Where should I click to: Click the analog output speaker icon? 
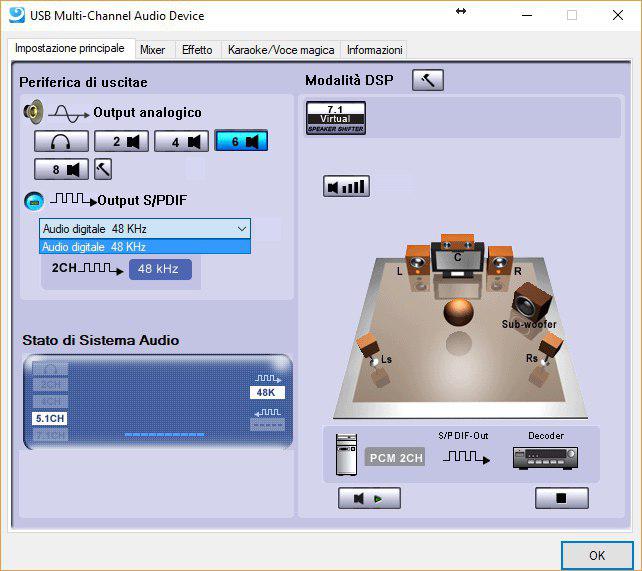pos(34,111)
